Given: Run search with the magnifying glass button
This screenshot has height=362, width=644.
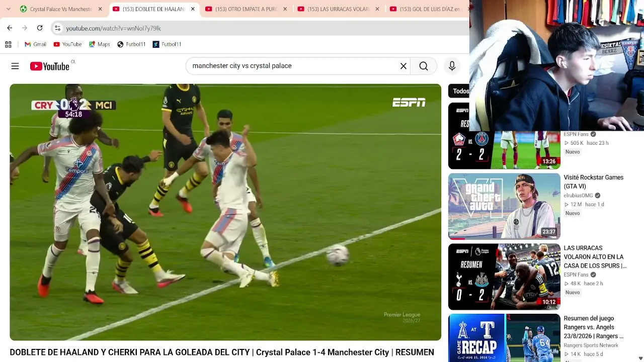Looking at the screenshot, I should coord(424,66).
